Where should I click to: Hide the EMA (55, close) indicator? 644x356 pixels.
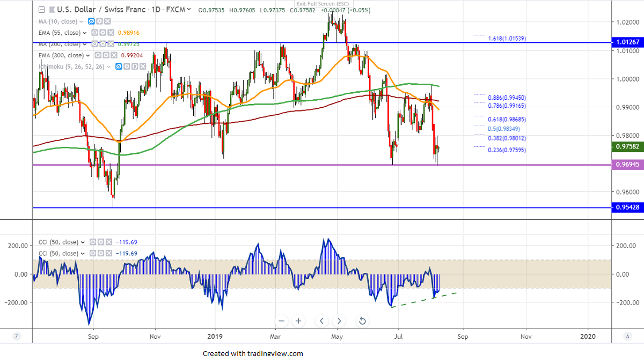tap(94, 33)
